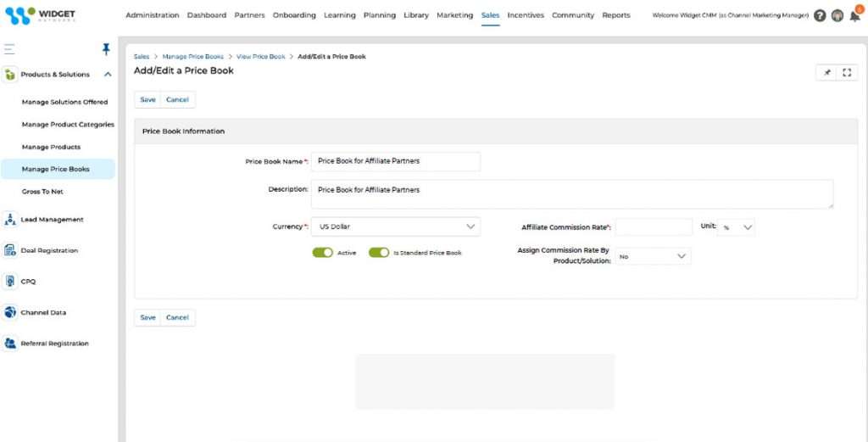Click the top Cancel button
The image size is (868, 442).
[x=178, y=100]
